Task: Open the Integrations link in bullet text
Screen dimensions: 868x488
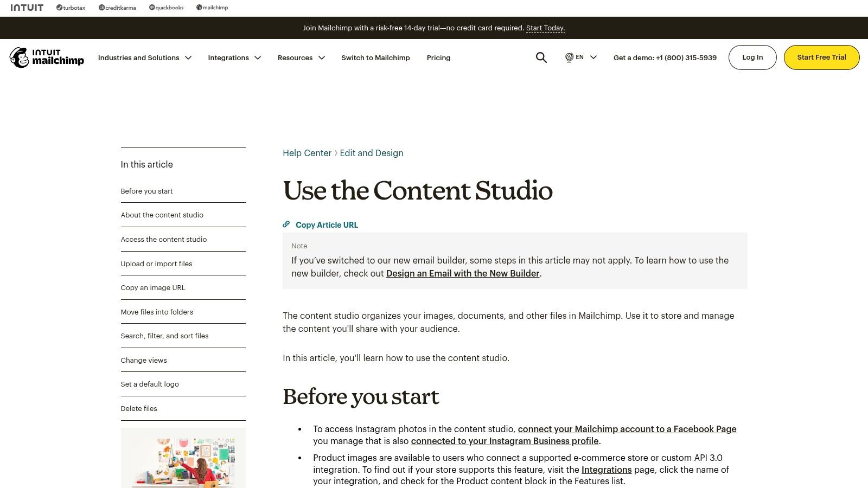Action: 607,470
